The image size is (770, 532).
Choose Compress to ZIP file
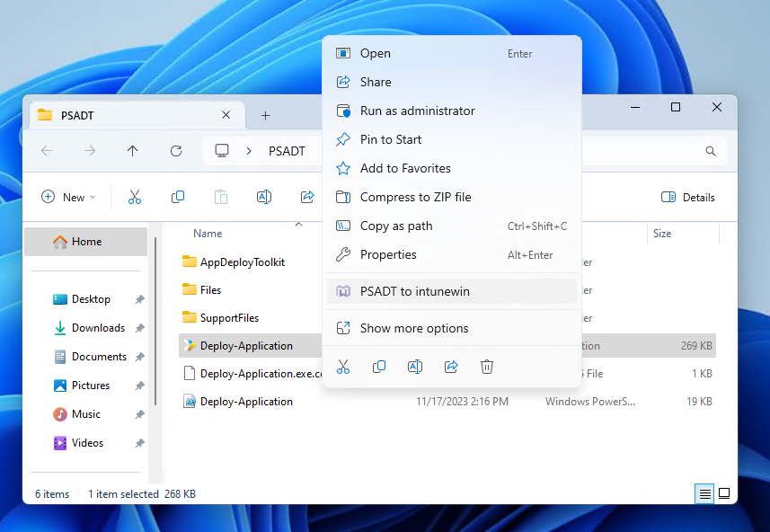[x=452, y=197]
